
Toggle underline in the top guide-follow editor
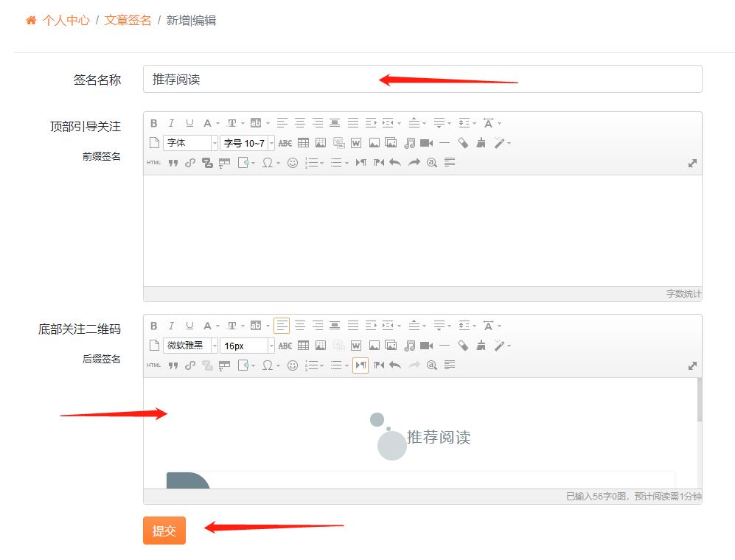[189, 123]
